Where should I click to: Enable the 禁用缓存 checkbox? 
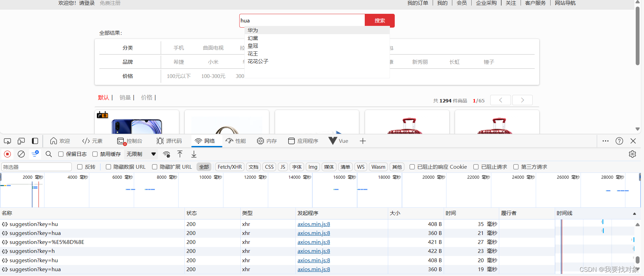95,154
